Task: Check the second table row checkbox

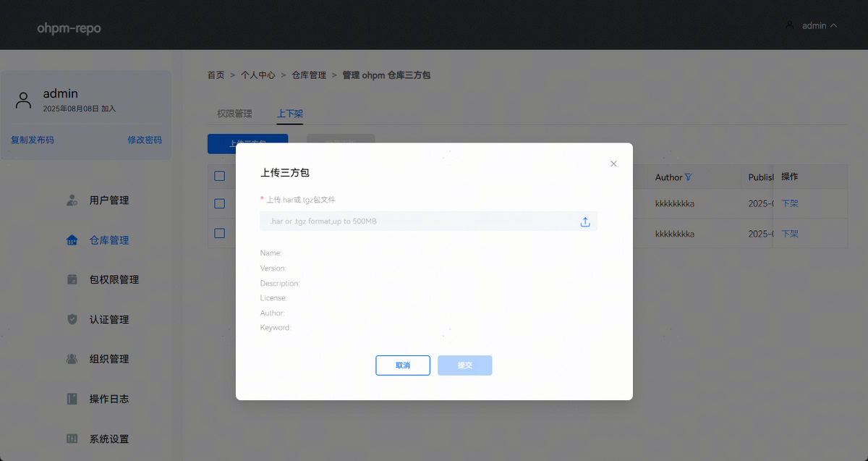Action: pyautogui.click(x=220, y=233)
